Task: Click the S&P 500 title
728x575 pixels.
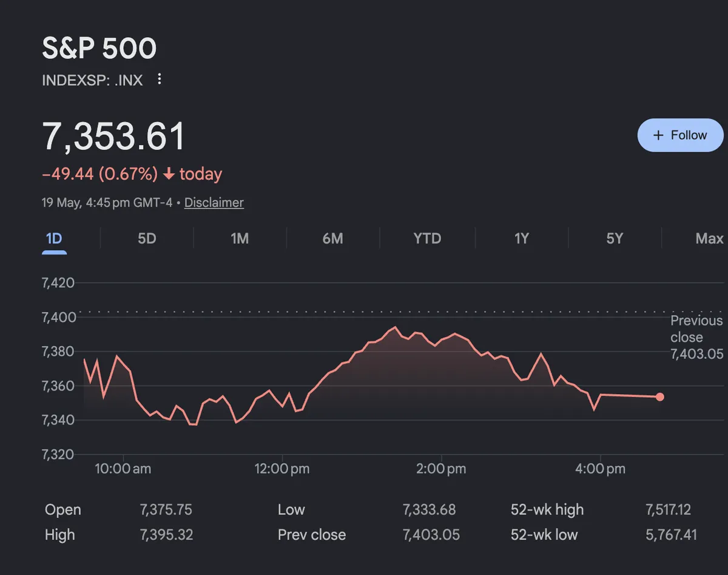Action: point(99,49)
